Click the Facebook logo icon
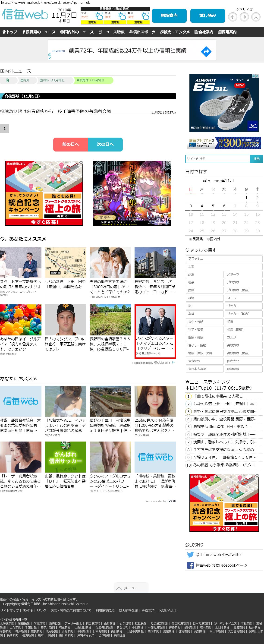 point(190,565)
